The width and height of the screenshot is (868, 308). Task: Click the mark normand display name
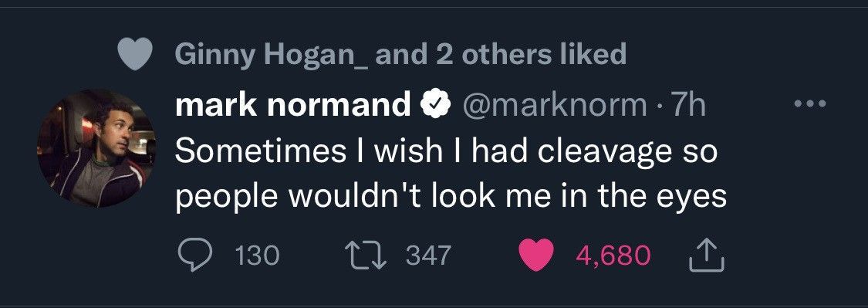click(293, 104)
